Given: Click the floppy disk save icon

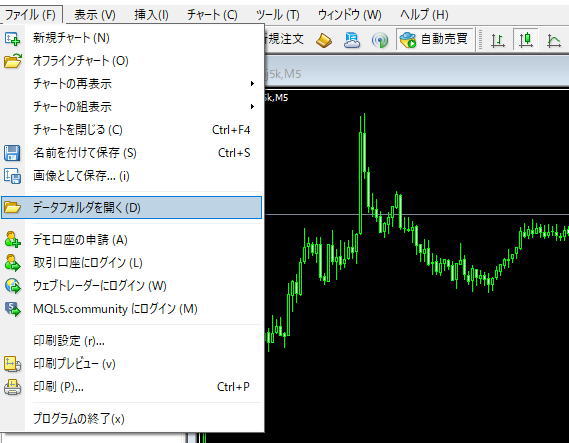Looking at the screenshot, I should click(x=12, y=153).
